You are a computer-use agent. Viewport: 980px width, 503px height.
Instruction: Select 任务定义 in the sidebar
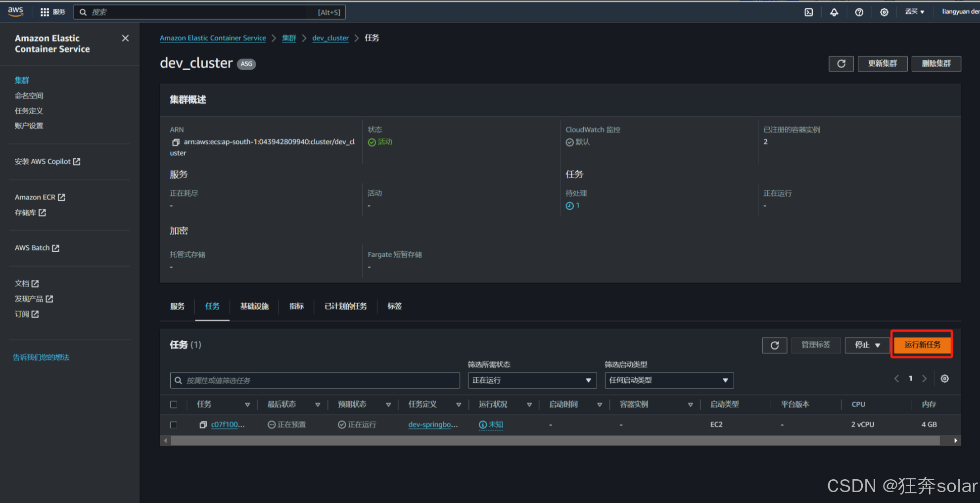tap(29, 111)
